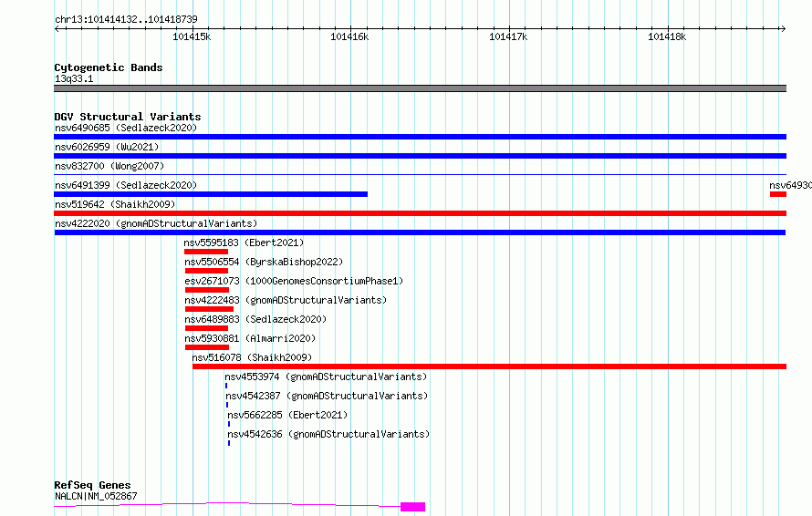This screenshot has height=516, width=812.
Task: Select the blue bar under nsv6026959
Action: click(420, 156)
